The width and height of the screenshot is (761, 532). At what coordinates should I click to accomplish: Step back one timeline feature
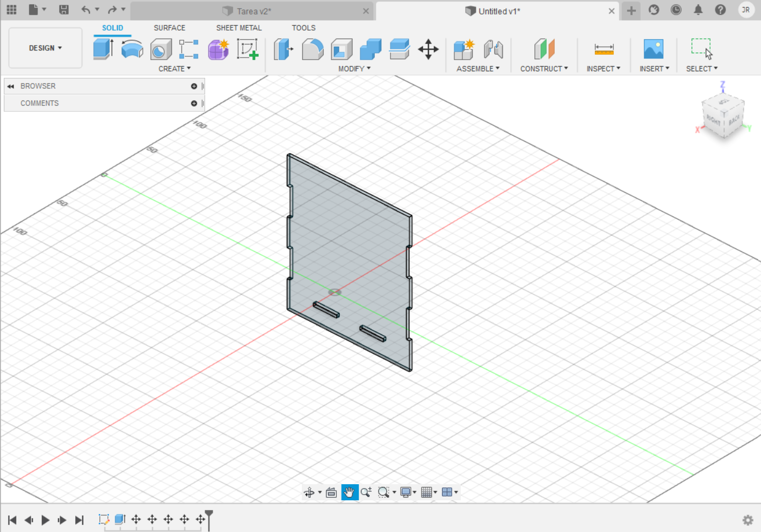(29, 520)
